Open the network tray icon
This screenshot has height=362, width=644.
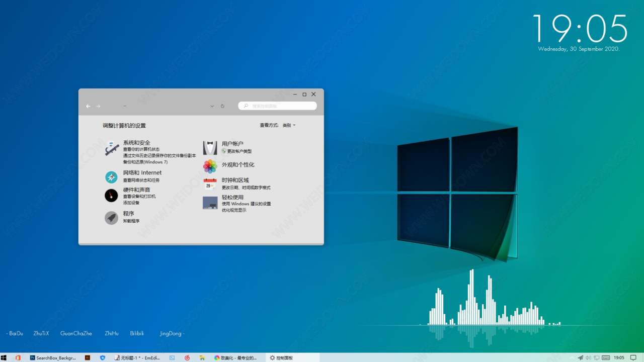tap(597, 357)
